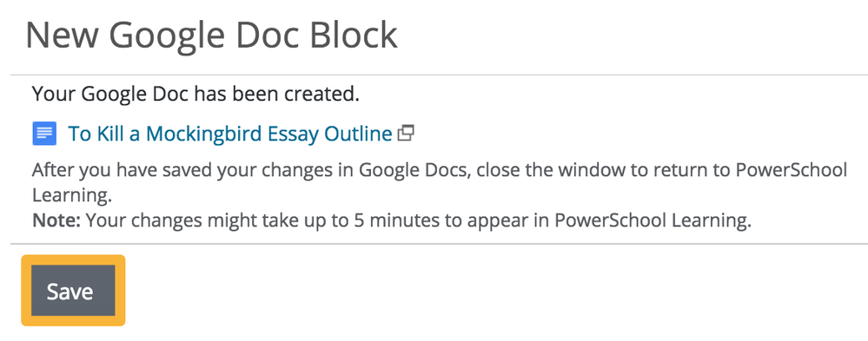Click the external link glyph after 'Outline'

click(x=406, y=134)
